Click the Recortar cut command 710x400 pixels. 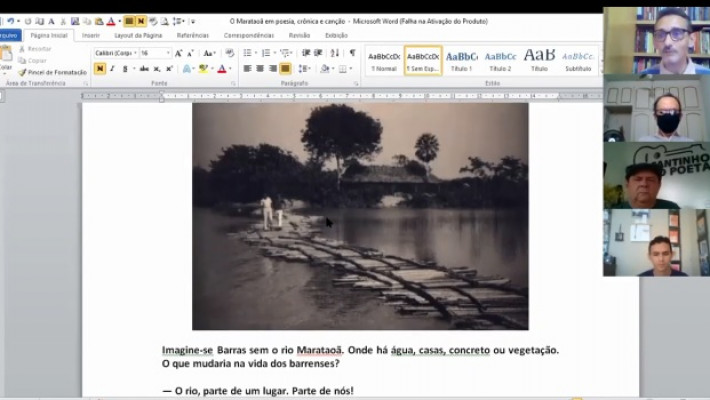click(35, 48)
